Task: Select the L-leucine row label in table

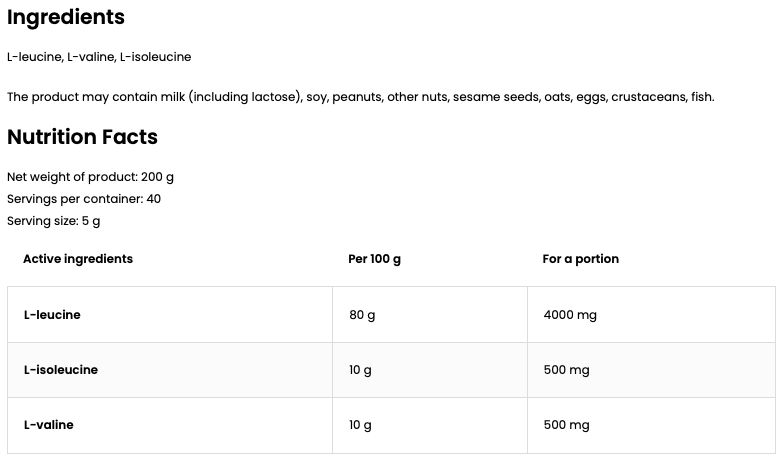Action: pos(52,315)
